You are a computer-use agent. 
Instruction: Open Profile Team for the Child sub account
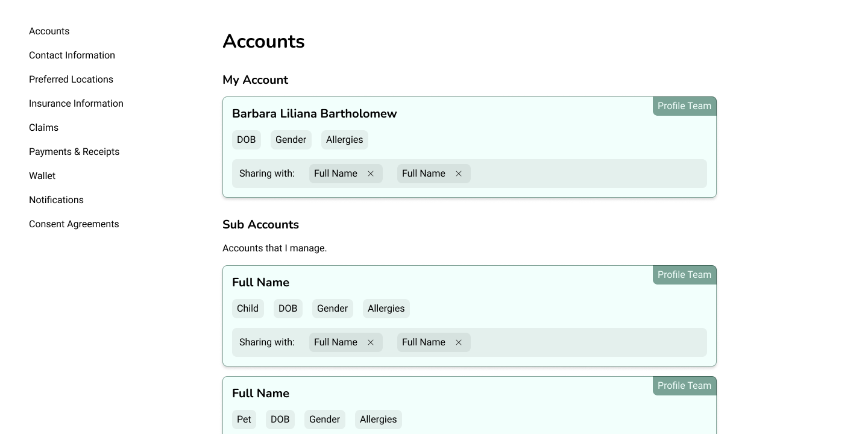tap(684, 275)
